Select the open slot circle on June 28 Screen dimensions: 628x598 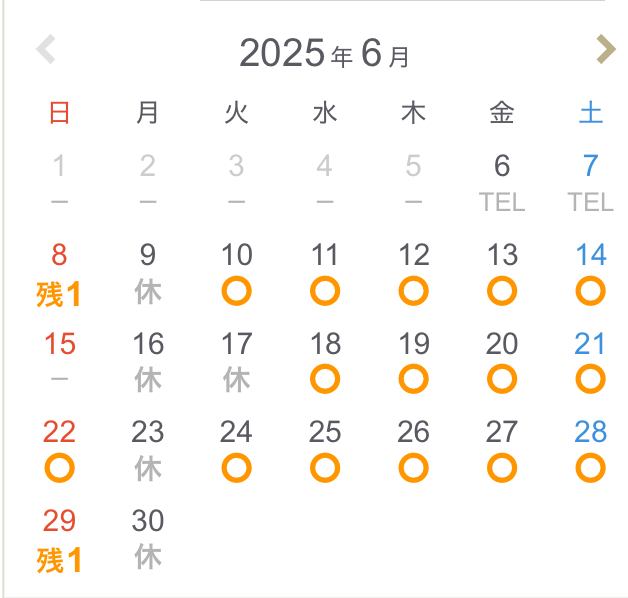pyautogui.click(x=591, y=468)
